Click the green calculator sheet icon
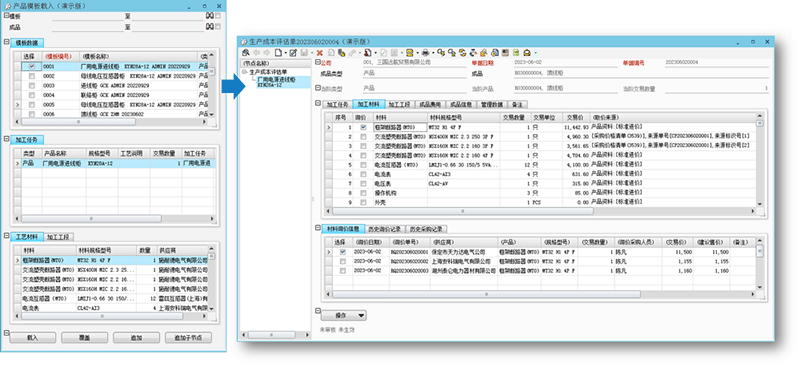This screenshot has height=367, width=800. point(516,53)
